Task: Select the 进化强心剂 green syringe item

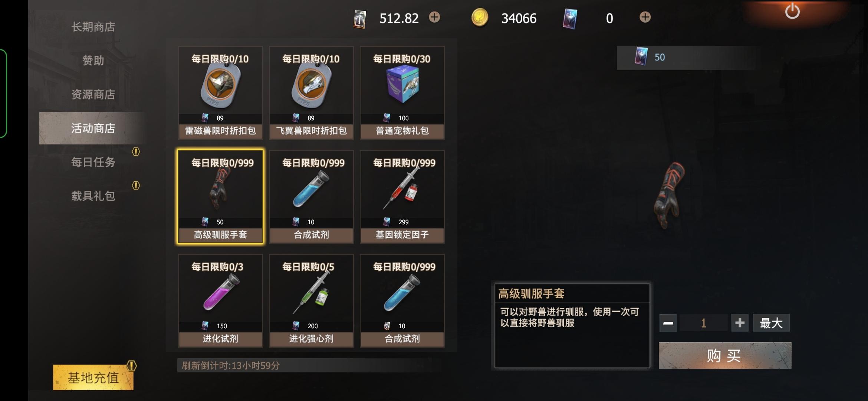Action: [311, 301]
